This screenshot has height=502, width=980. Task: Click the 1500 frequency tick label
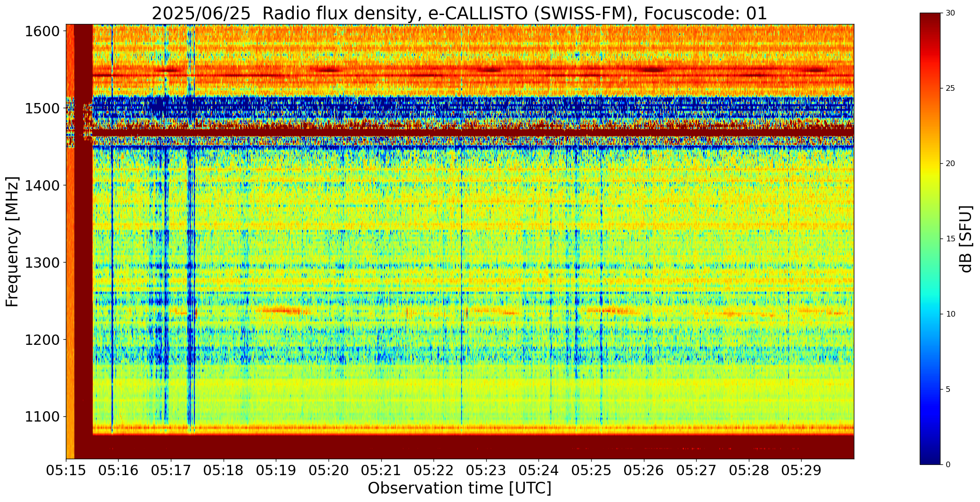(42, 109)
